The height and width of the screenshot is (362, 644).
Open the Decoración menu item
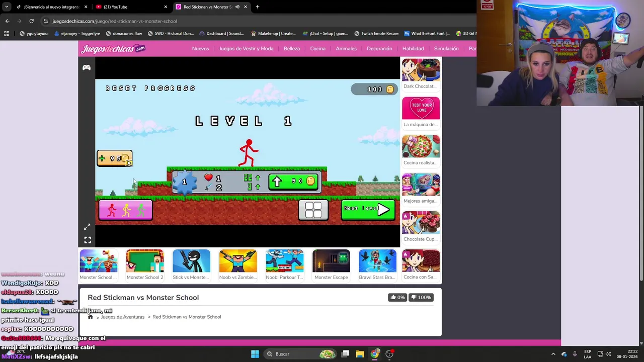379,49
